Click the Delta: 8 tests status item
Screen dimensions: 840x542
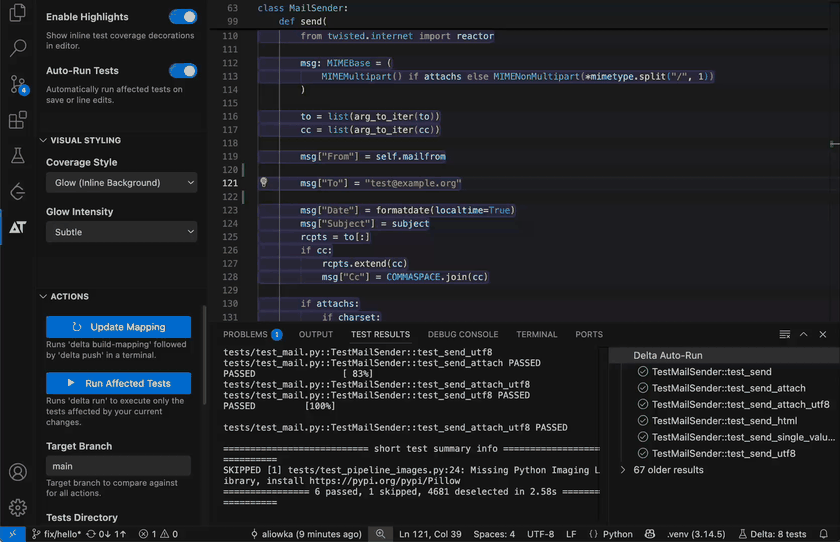tap(772, 534)
